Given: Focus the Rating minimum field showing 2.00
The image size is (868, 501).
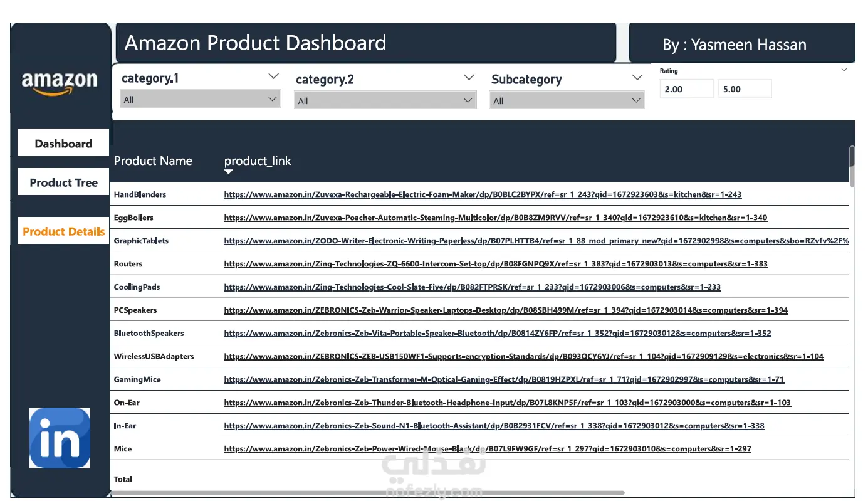Looking at the screenshot, I should point(687,89).
